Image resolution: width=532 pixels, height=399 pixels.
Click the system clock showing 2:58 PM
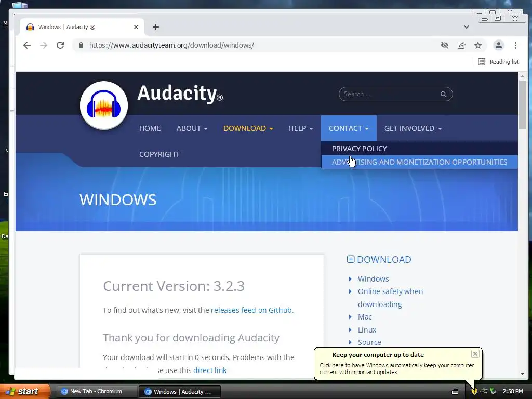coord(513,392)
